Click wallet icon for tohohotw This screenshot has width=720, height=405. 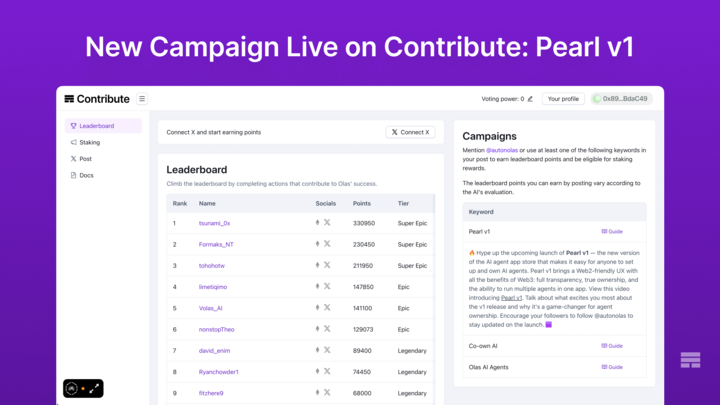coord(317,265)
